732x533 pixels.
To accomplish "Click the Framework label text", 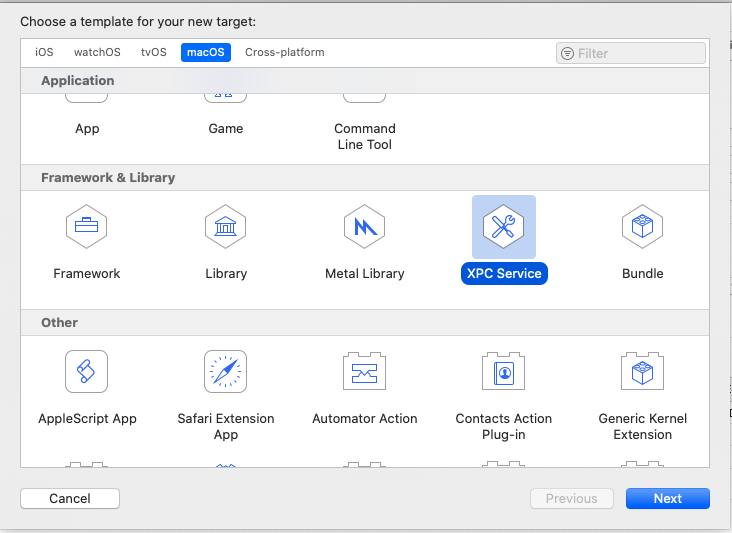I will (86, 274).
